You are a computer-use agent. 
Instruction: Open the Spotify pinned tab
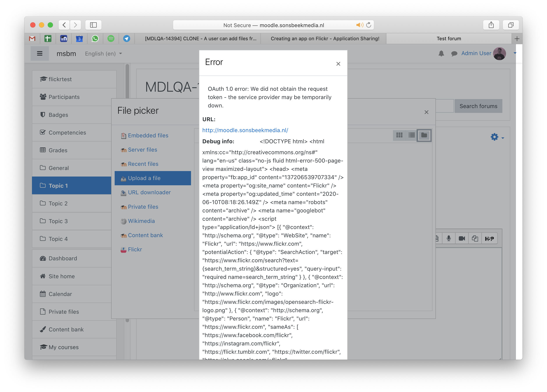click(x=111, y=38)
